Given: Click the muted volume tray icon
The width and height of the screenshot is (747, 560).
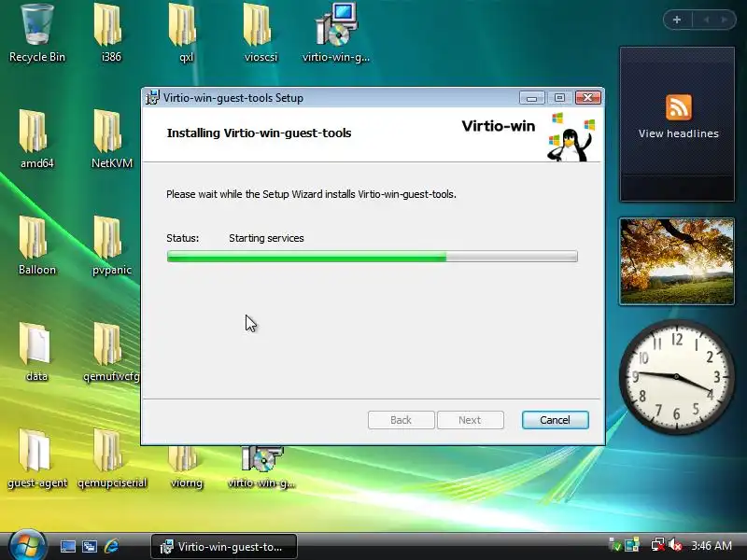Looking at the screenshot, I should 675,545.
